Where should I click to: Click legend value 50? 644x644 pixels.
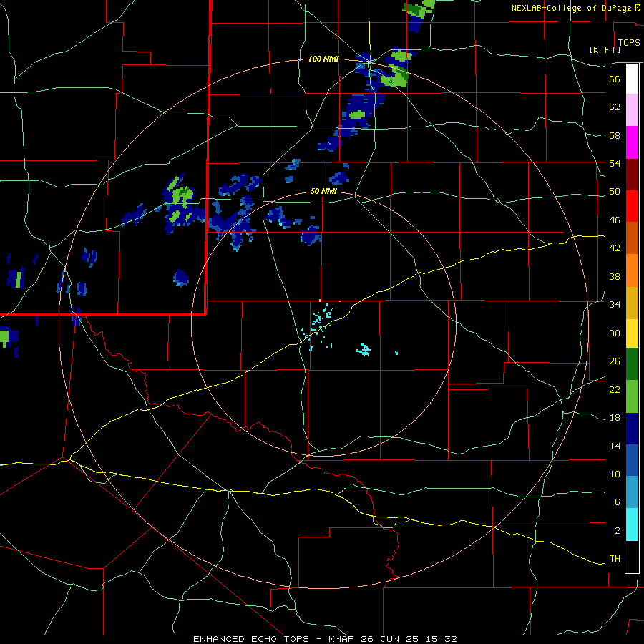[615, 191]
